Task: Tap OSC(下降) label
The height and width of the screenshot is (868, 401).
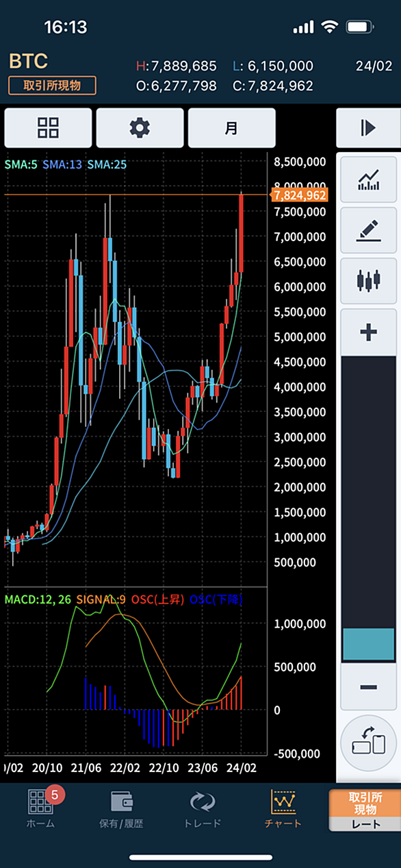Action: (216, 599)
